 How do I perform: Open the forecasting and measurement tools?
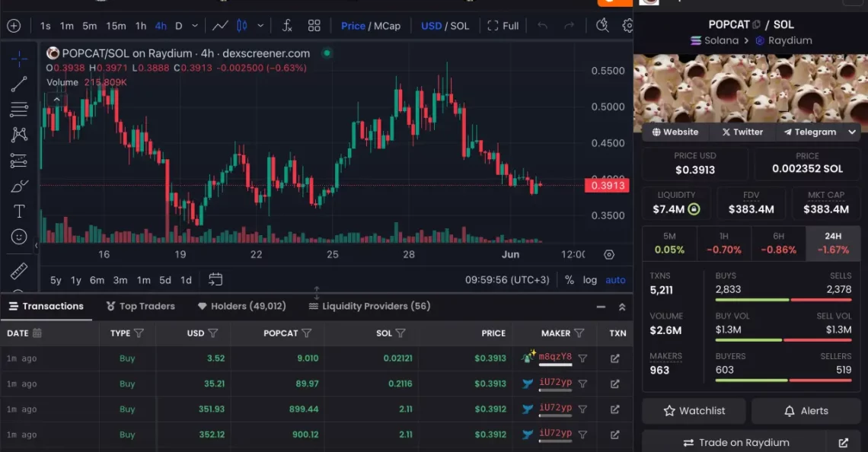coord(19,161)
